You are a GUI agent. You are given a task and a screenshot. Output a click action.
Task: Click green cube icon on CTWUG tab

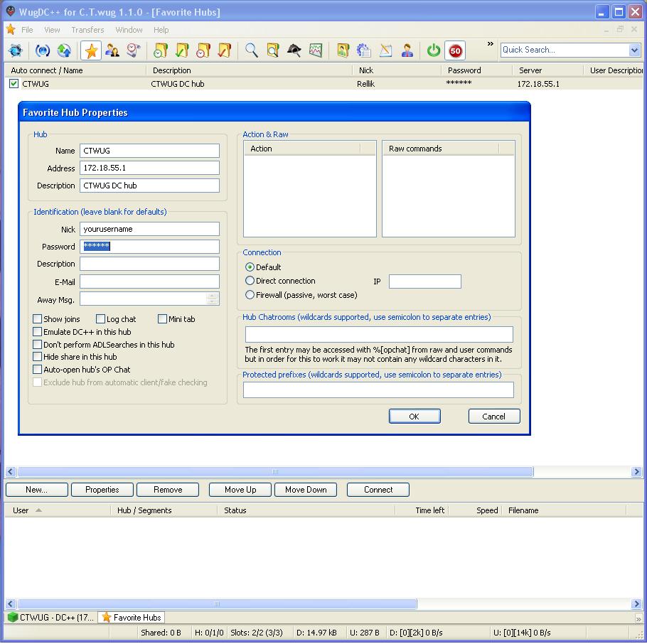(14, 617)
